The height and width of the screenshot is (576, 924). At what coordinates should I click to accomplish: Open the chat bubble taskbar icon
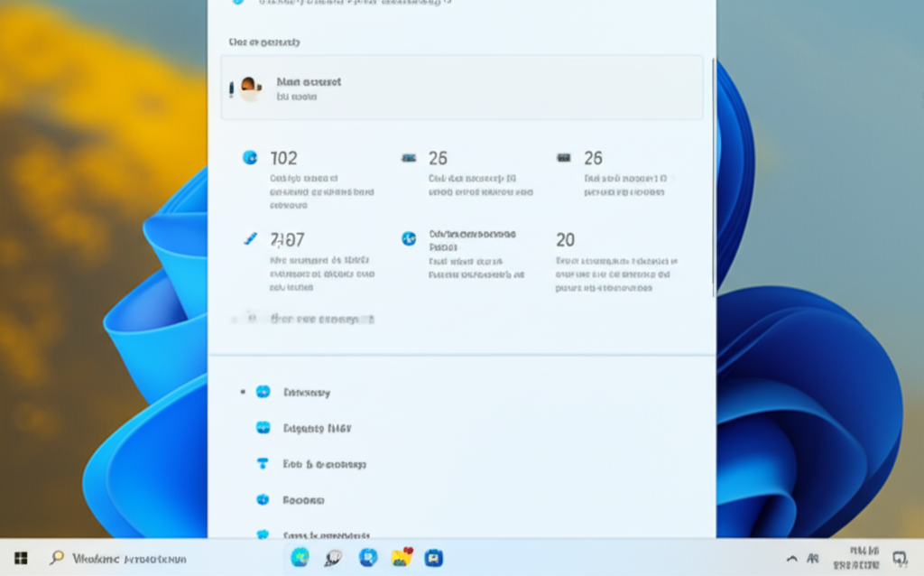333,558
